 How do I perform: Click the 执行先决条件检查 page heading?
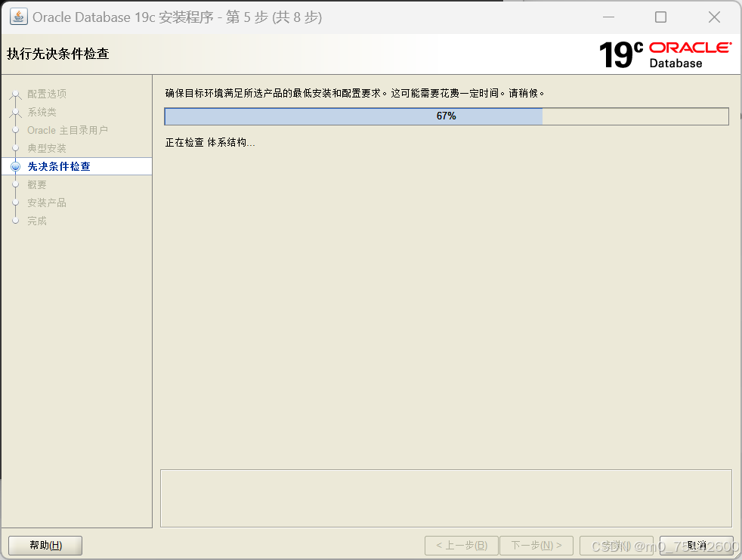(57, 54)
